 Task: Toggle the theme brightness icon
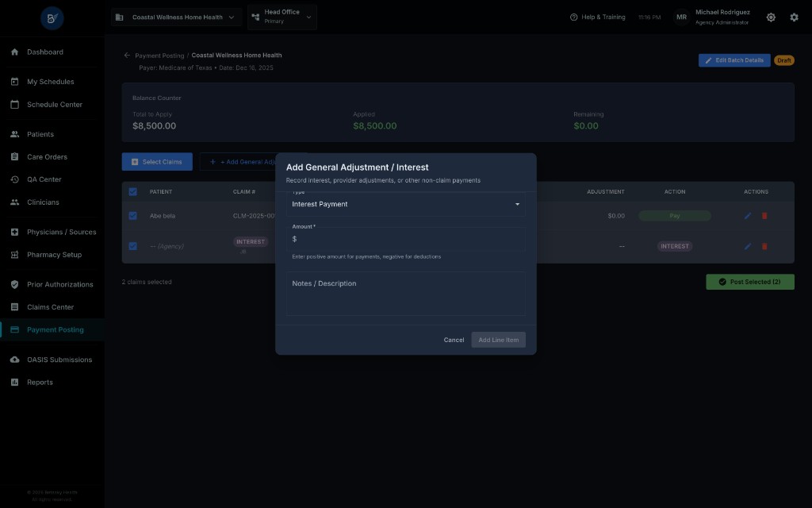[x=771, y=17]
